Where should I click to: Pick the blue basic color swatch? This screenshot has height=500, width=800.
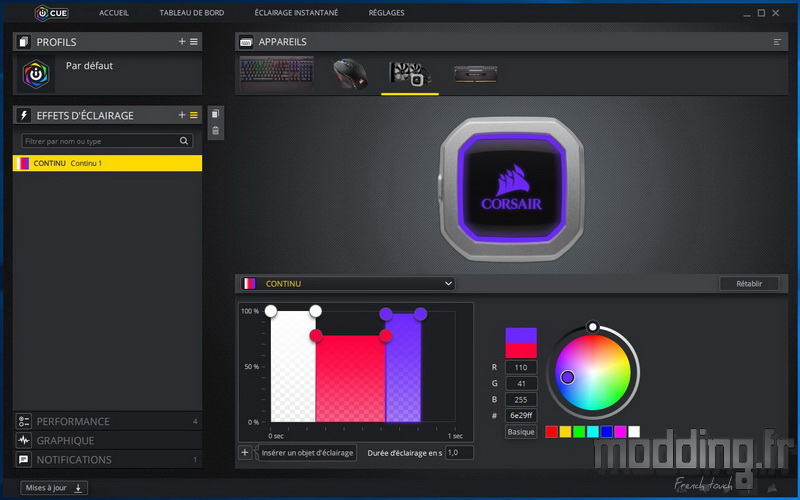tap(607, 432)
